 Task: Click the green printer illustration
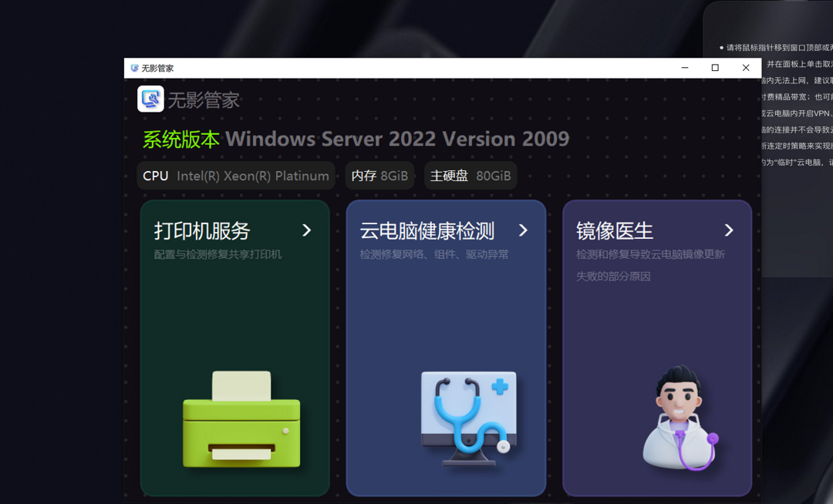241,419
